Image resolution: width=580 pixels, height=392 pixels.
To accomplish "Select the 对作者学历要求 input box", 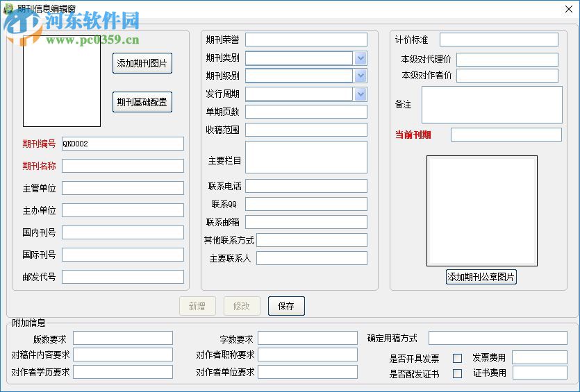I will click(x=123, y=372).
